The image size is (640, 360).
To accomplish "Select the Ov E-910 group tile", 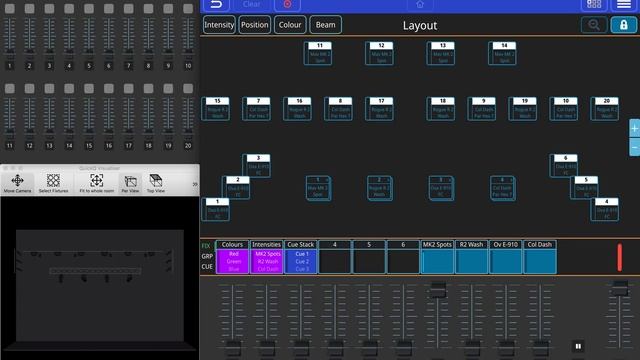I will pyautogui.click(x=505, y=257).
